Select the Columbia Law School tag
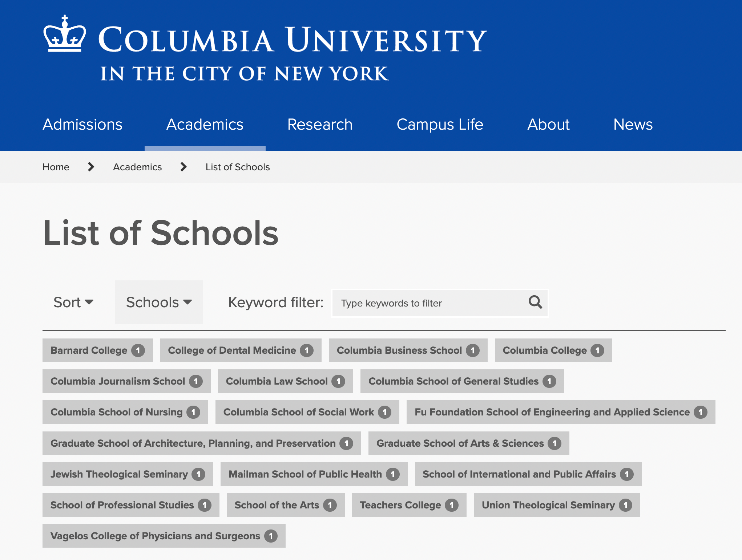 coord(286,381)
